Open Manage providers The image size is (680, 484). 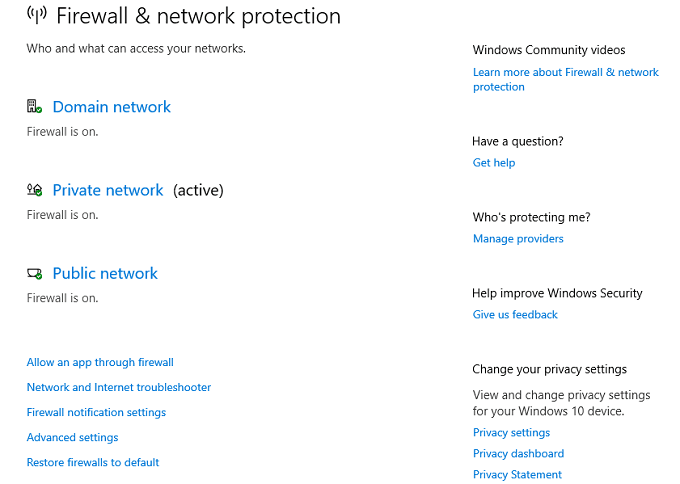[518, 238]
